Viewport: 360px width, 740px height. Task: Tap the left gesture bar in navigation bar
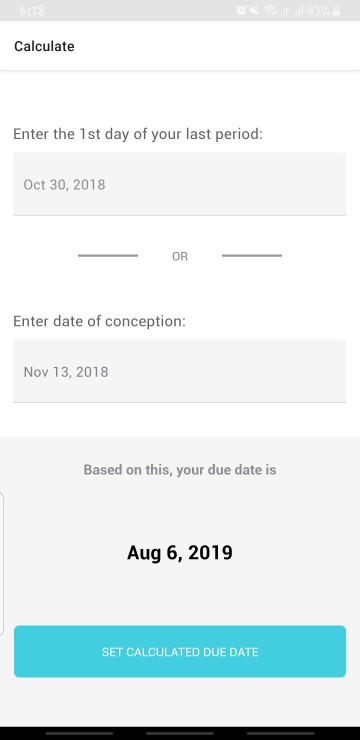coord(79,733)
